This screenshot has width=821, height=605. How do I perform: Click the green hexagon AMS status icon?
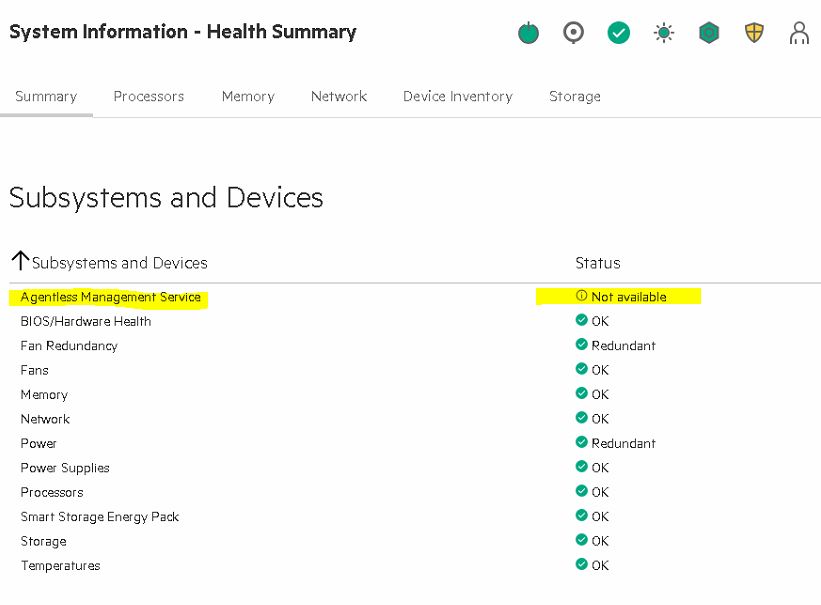click(709, 33)
